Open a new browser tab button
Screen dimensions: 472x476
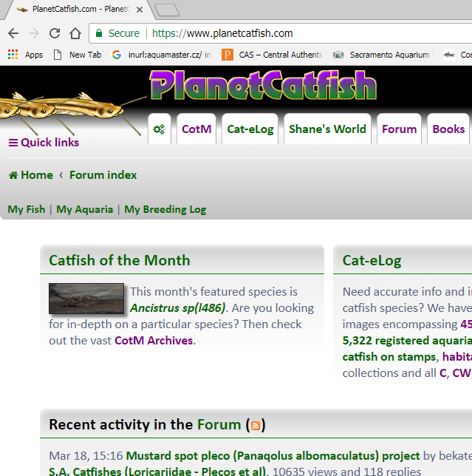coord(168,10)
